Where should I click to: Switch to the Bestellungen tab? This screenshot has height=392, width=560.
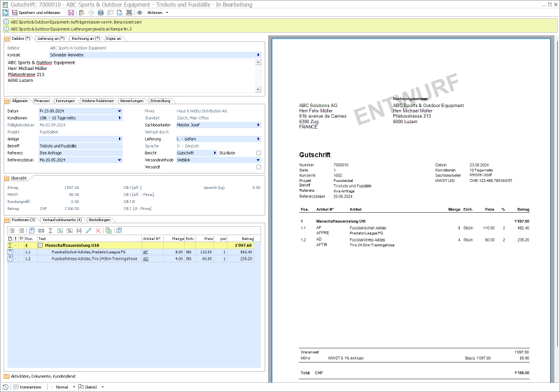coord(99,220)
